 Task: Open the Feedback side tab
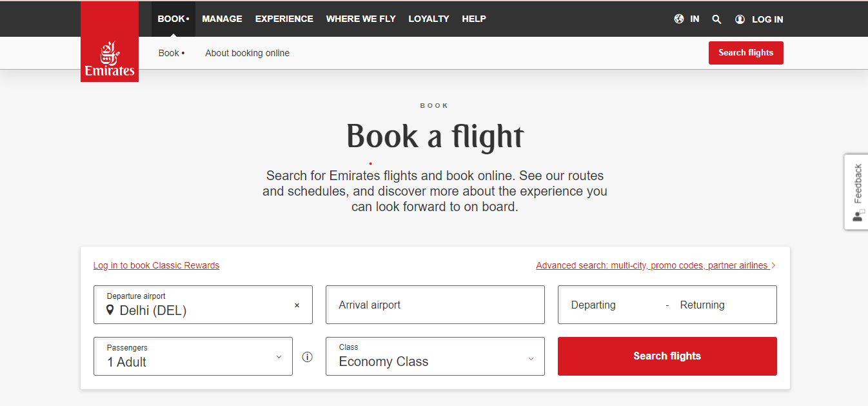[x=856, y=192]
